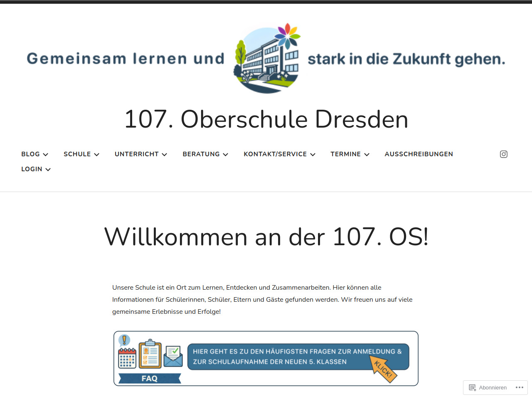
Task: Expand the Schule dropdown arrow
Action: [x=97, y=155]
